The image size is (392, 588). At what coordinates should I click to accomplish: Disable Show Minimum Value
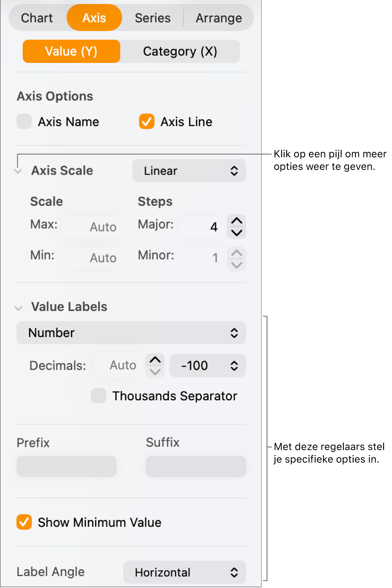(24, 522)
